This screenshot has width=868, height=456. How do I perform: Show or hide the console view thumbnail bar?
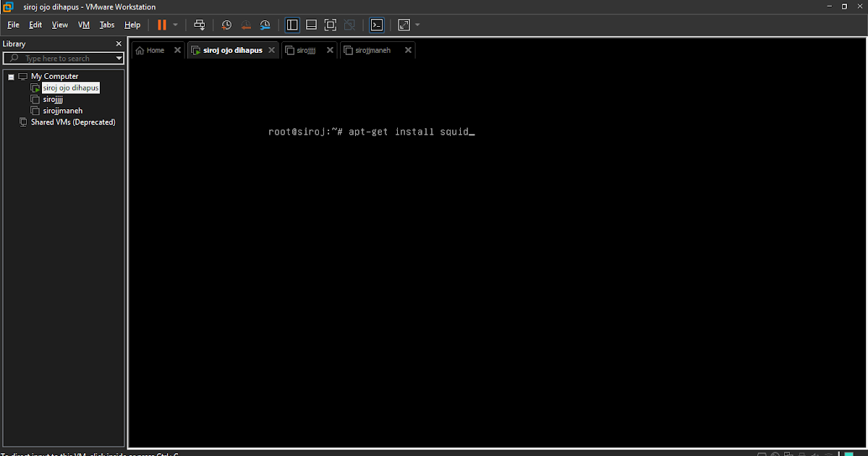click(311, 24)
